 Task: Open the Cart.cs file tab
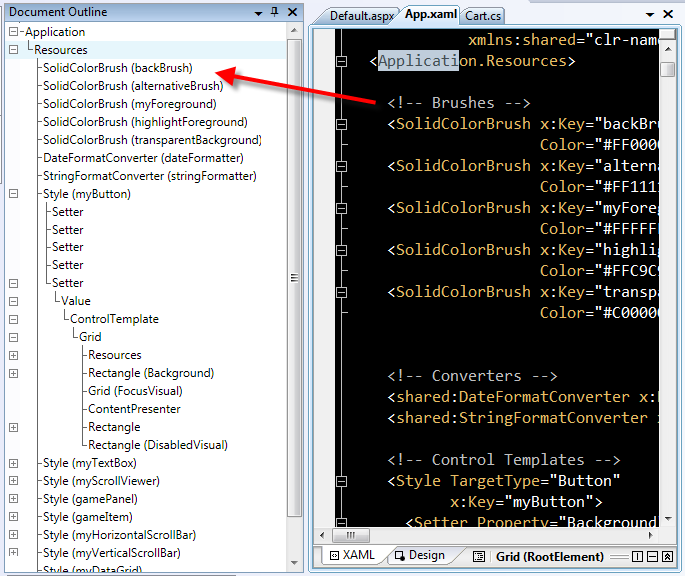(483, 16)
